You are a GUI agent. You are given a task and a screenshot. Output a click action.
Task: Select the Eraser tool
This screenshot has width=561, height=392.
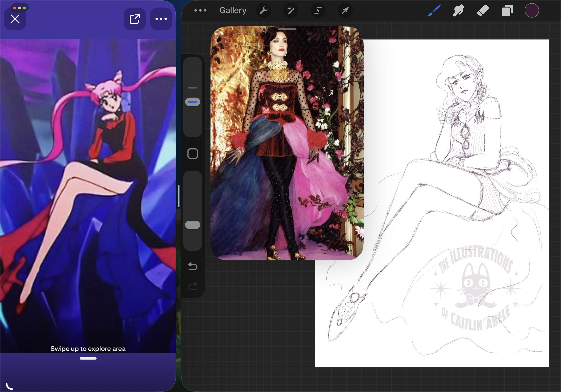click(483, 11)
